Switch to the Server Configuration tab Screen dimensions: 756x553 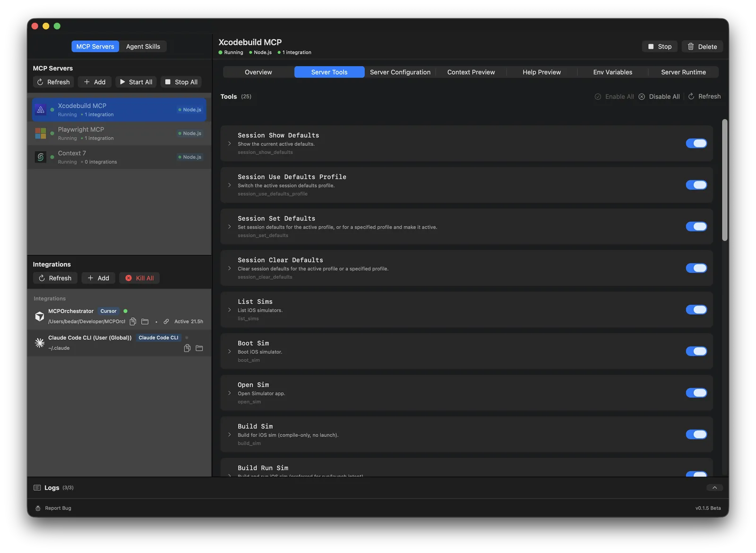click(x=400, y=72)
